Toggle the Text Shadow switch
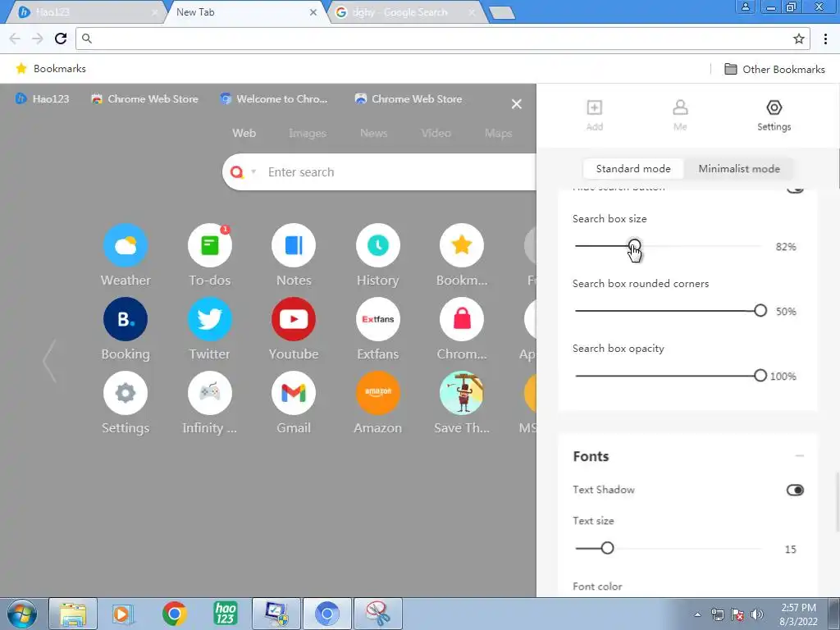Screen dimensions: 840x630 [794, 490]
